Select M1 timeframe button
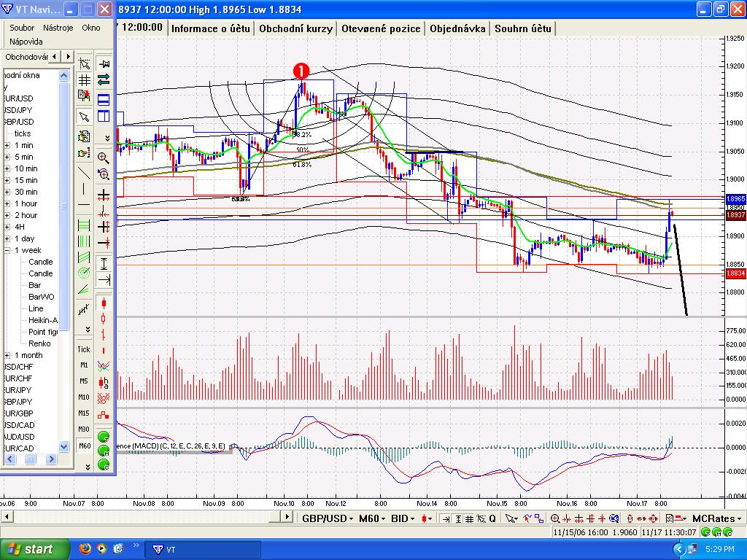Screen dimensions: 747x560 (x=84, y=365)
